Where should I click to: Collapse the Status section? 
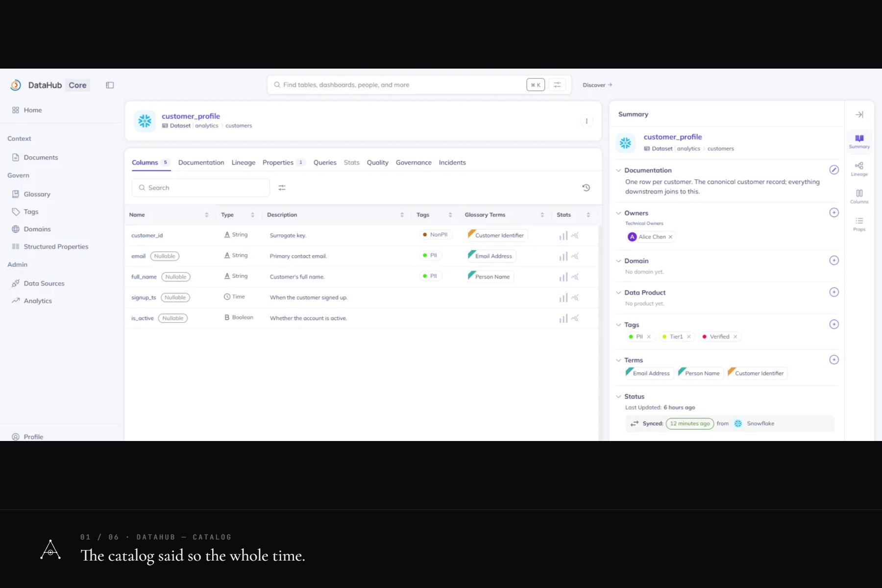pyautogui.click(x=618, y=397)
